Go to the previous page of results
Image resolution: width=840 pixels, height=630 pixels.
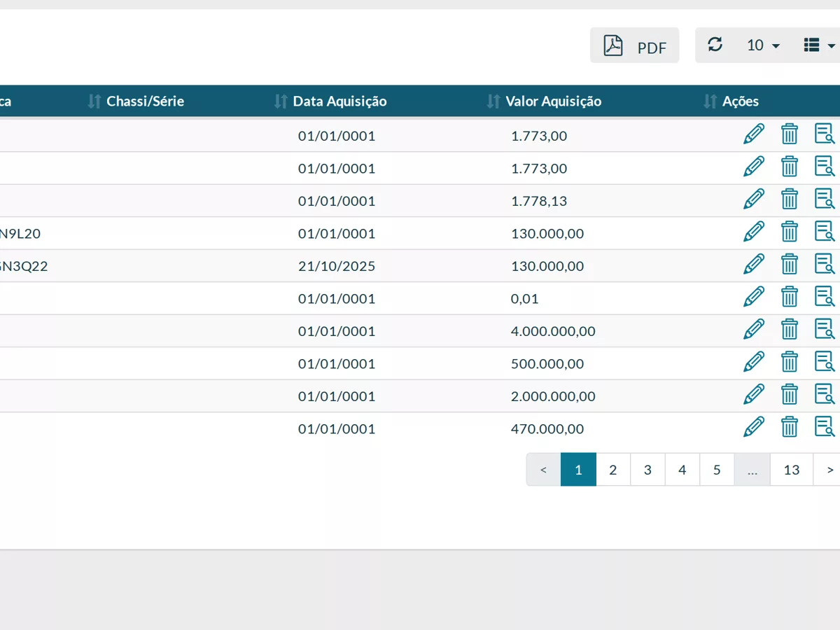pos(544,470)
